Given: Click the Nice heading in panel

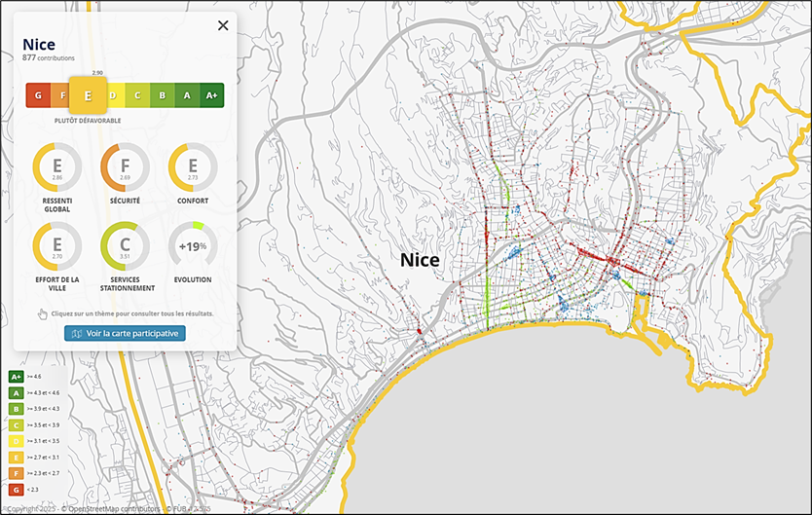Looking at the screenshot, I should click(x=39, y=44).
